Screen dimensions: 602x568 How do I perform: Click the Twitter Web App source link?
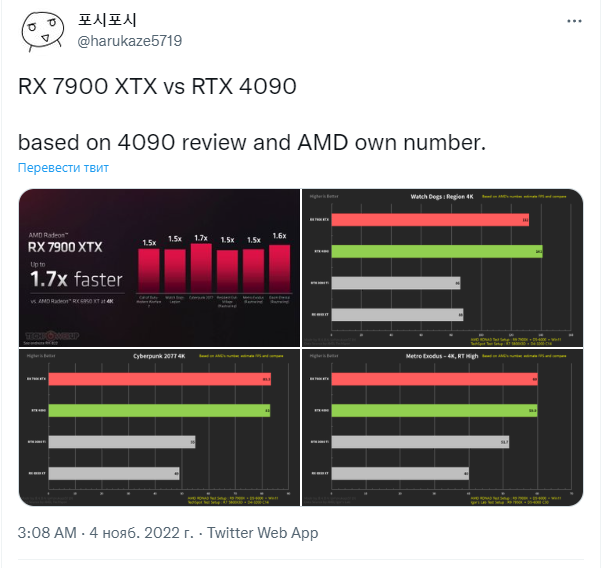[263, 533]
